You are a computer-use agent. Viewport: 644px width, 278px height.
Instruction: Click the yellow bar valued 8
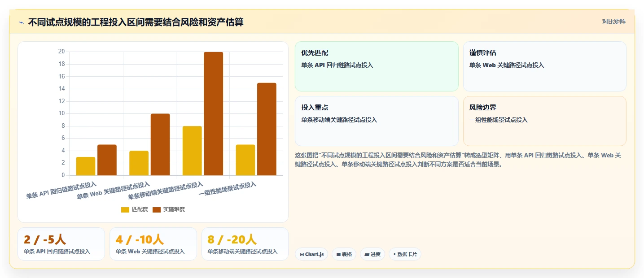tap(192, 151)
